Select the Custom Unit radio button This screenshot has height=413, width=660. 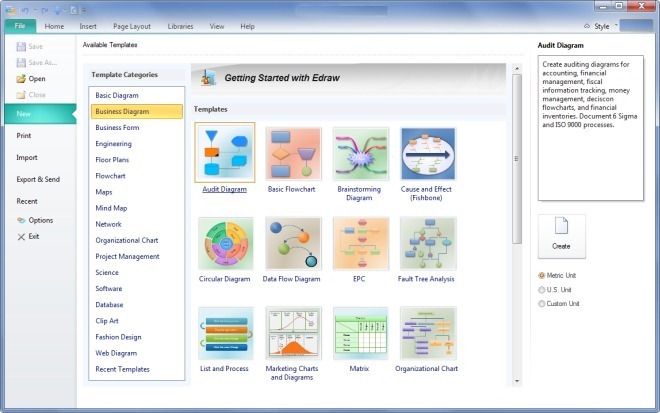click(x=542, y=304)
